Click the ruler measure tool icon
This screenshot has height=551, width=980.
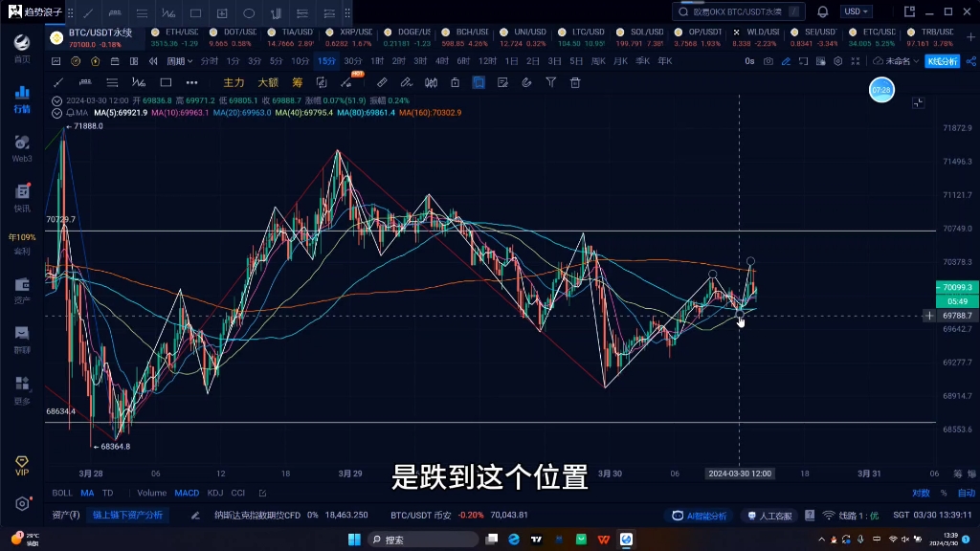382,82
